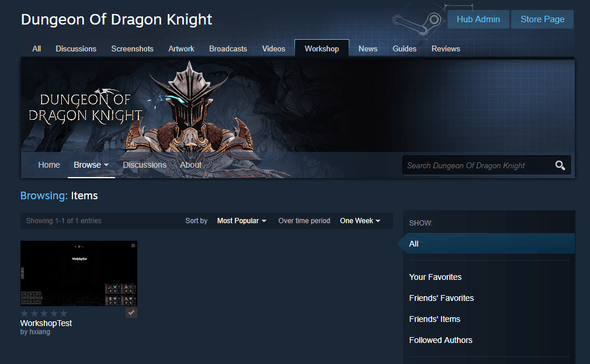Open the One Week time period dropdown

360,221
